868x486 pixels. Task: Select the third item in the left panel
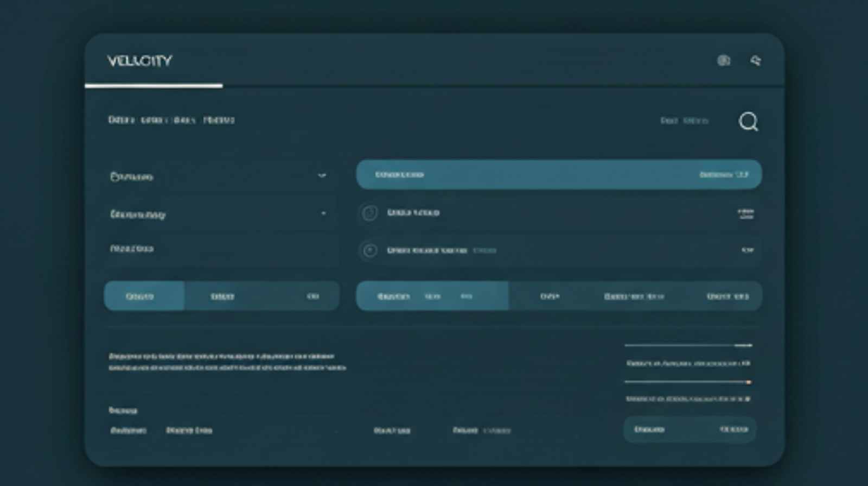click(132, 249)
